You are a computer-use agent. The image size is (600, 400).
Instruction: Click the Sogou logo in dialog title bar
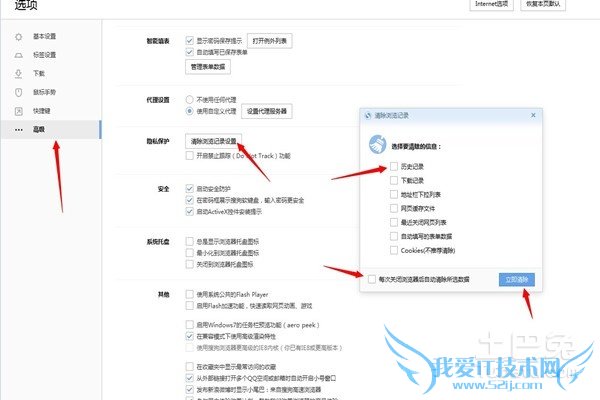368,115
